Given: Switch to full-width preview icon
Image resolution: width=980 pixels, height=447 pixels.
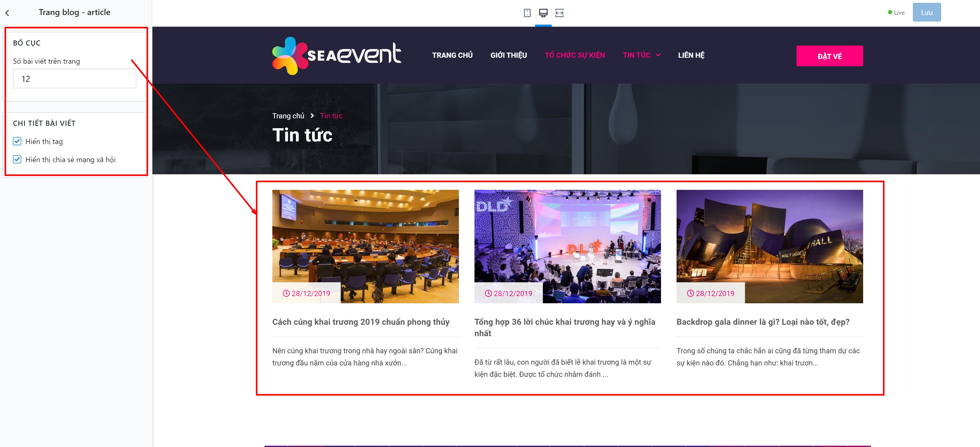Looking at the screenshot, I should tap(559, 13).
